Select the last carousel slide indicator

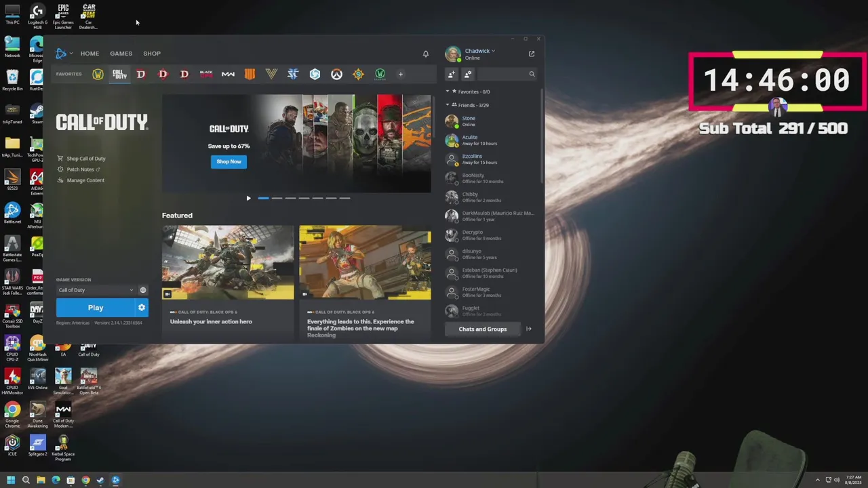coord(344,199)
